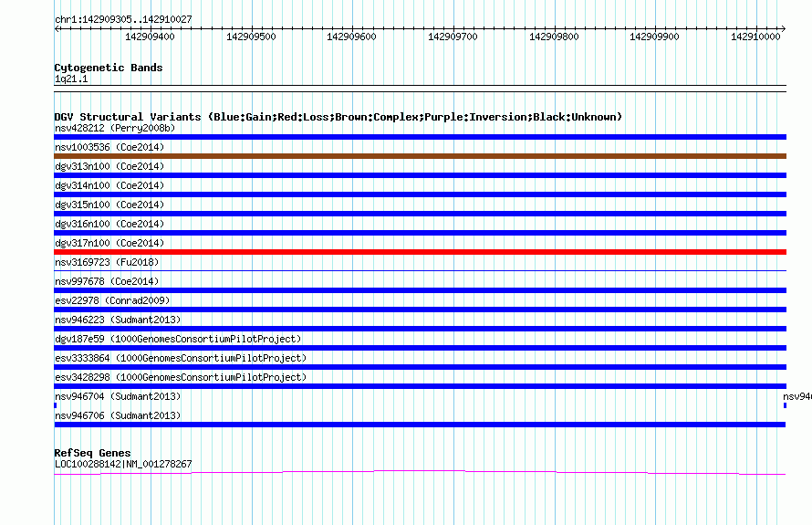Viewport: 812px width, 525px height.
Task: Open esv3428298 1000GenomesConsortiumPilotProject label
Action: click(x=181, y=377)
